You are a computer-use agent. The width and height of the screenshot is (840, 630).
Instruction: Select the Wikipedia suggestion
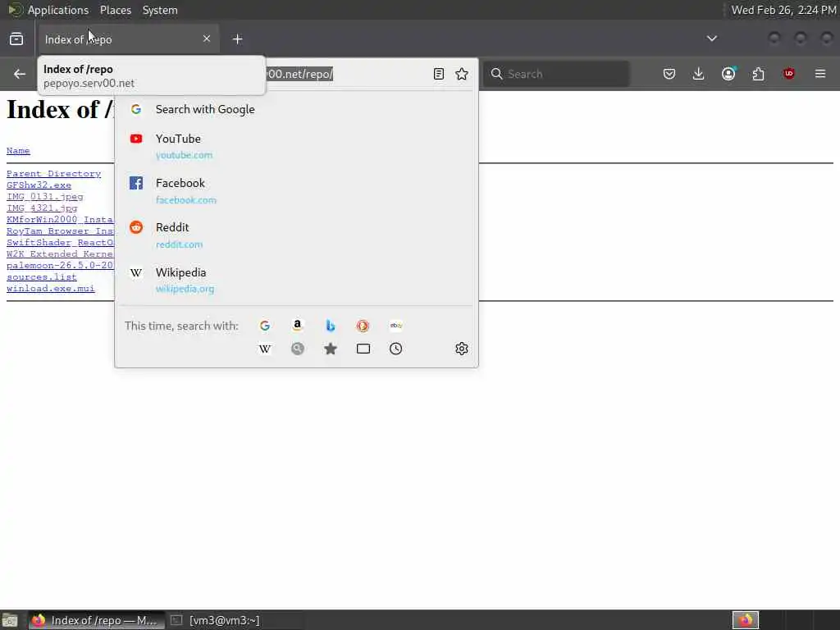(x=296, y=281)
